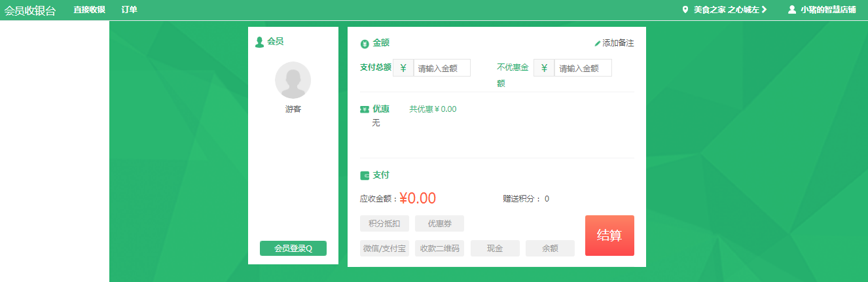The width and height of the screenshot is (868, 282).
Task: Open the 小猪的智慧店铺 account menu
Action: tap(822, 10)
